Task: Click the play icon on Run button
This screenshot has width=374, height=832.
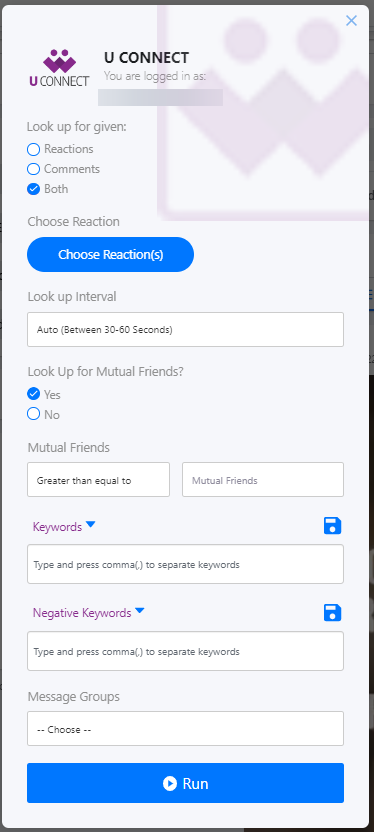Action: click(170, 783)
